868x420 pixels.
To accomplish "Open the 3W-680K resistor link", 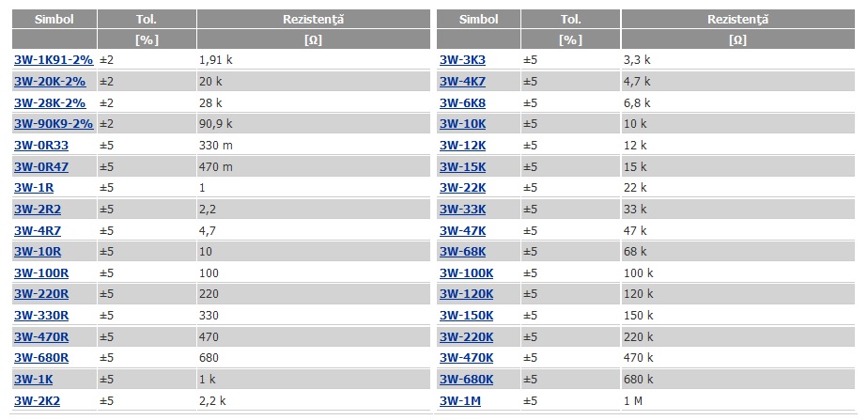I will pyautogui.click(x=467, y=379).
